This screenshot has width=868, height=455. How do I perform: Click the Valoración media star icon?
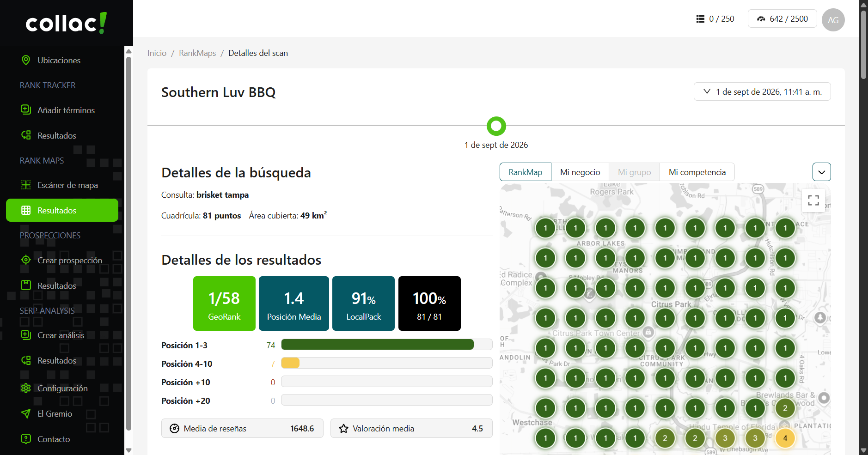click(x=343, y=429)
